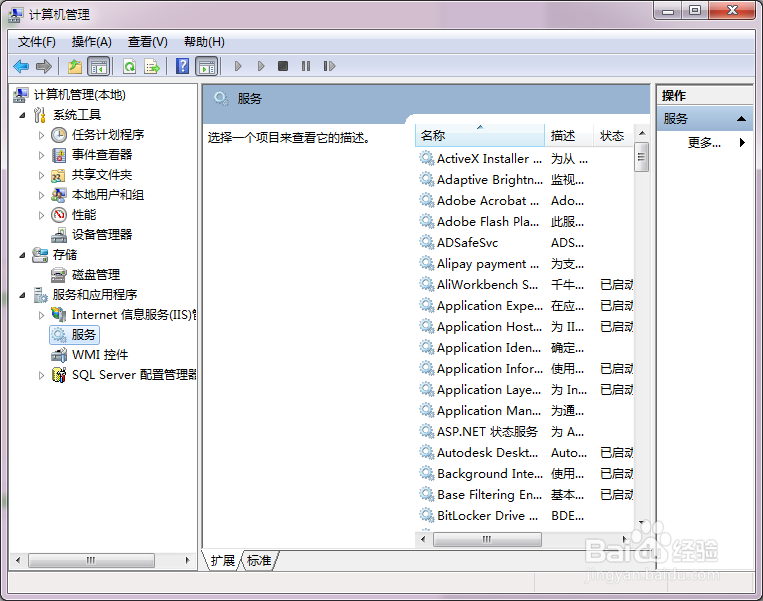Open the 文件(F) menu
This screenshot has width=763, height=601.
click(x=36, y=42)
